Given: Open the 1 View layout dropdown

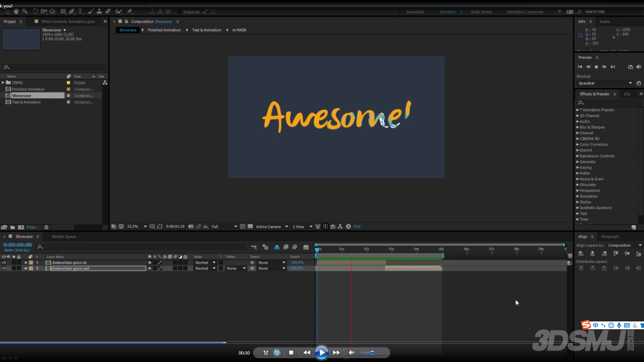Looking at the screenshot, I should pos(302,226).
